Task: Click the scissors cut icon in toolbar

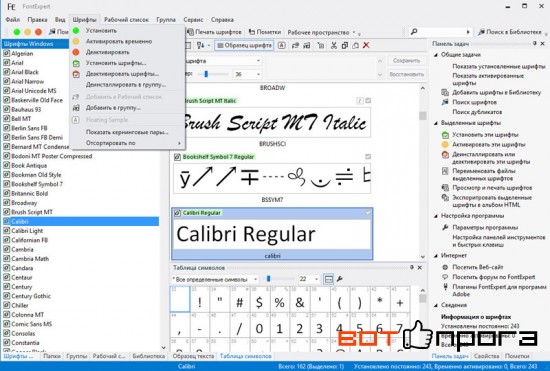Action: (x=334, y=45)
